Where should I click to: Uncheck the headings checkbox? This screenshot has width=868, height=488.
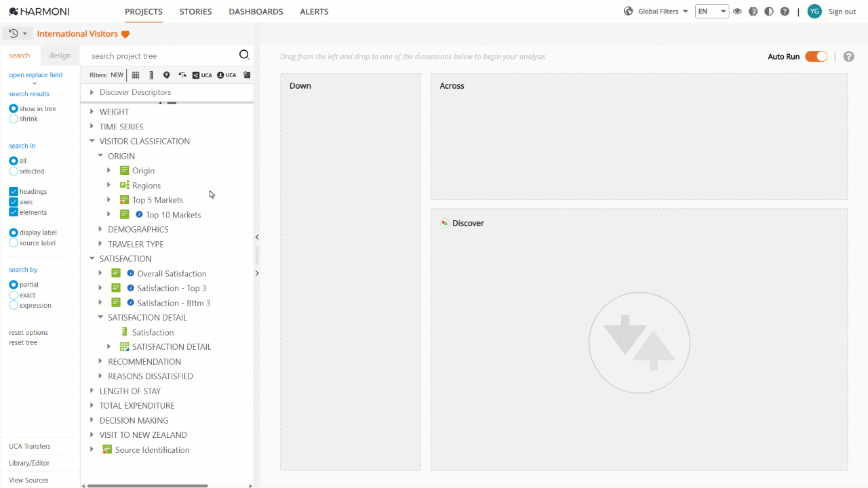[x=13, y=192]
